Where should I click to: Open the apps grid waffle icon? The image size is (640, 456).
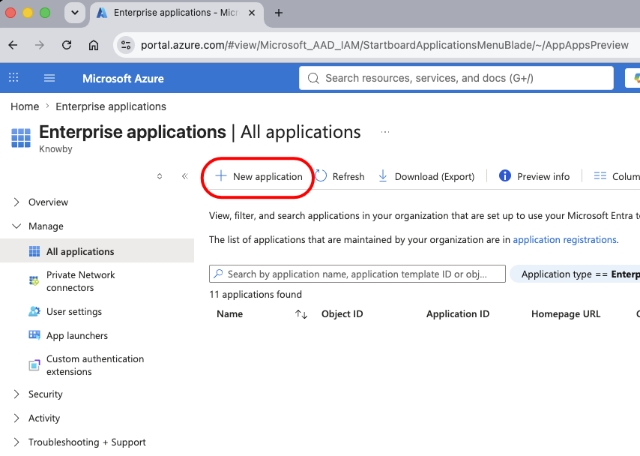point(13,78)
